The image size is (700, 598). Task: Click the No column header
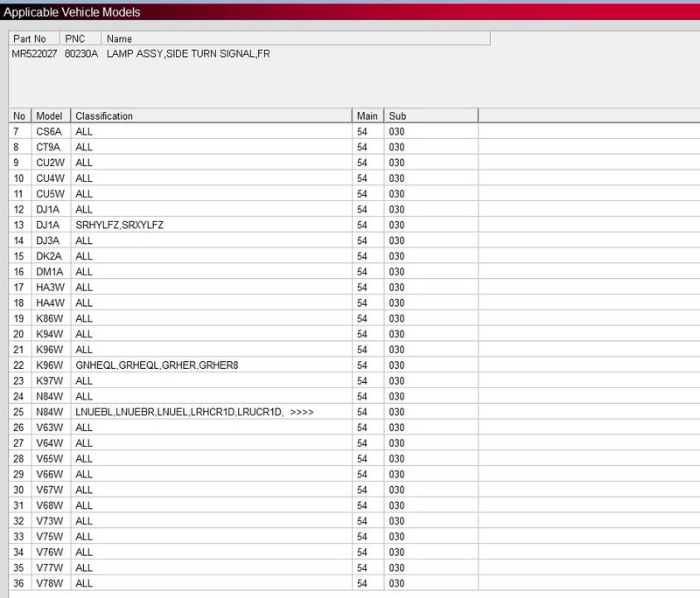[x=19, y=115]
